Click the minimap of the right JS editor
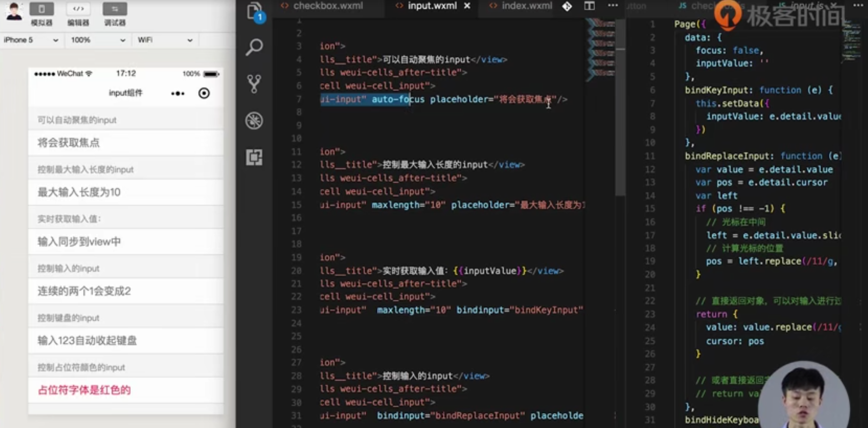The image size is (868, 428). click(x=852, y=42)
